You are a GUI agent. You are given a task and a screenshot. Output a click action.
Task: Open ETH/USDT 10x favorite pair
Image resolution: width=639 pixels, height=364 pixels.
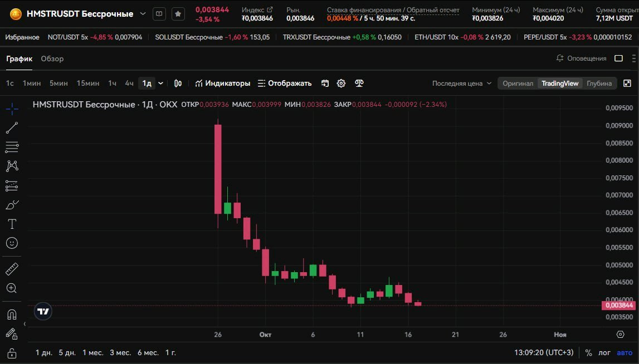pos(462,37)
